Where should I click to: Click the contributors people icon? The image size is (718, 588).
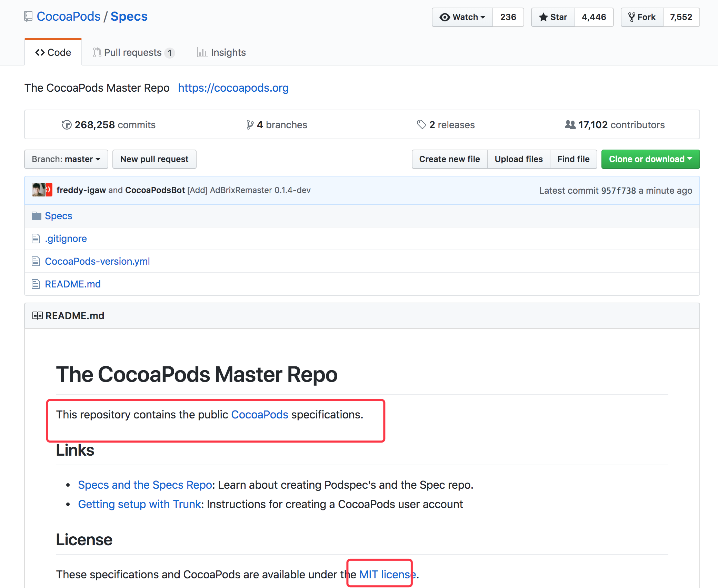tap(570, 124)
